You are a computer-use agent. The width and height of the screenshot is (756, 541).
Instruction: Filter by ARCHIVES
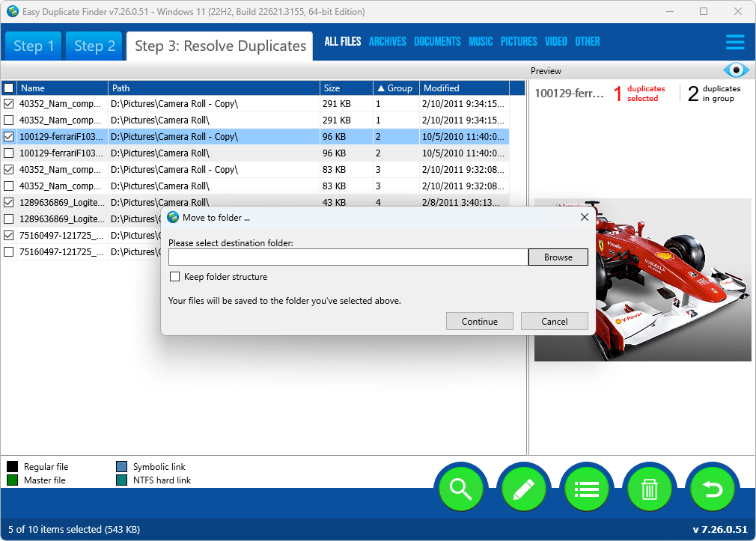tap(388, 41)
